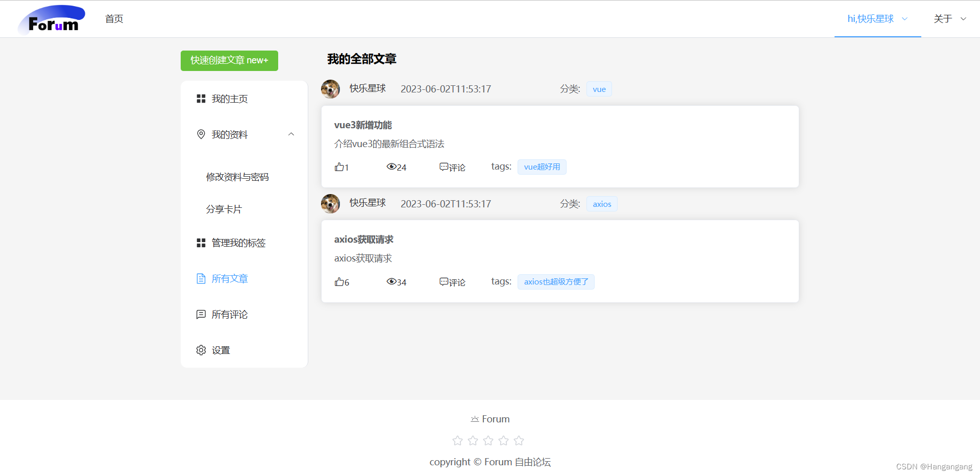980x476 pixels.
Task: Open 设置 via the gear icon
Action: coord(201,350)
